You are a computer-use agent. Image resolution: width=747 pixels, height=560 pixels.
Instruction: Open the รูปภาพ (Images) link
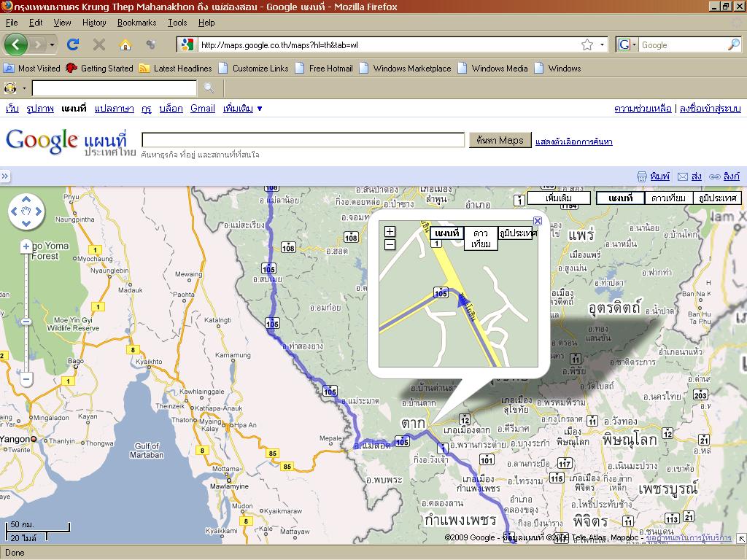point(40,108)
